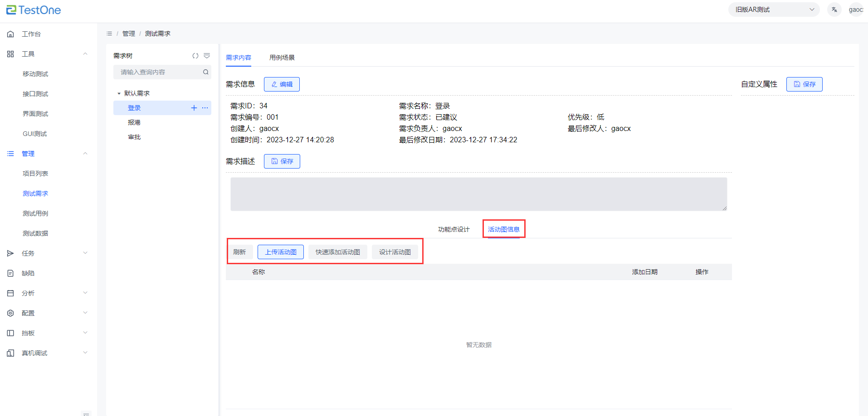Save custom attributes with 保存 button
The image size is (868, 416).
[804, 84]
